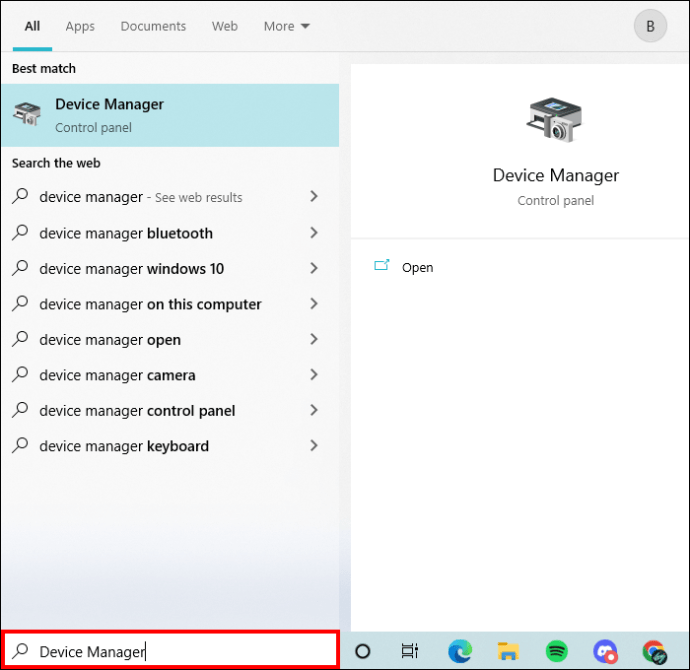
Task: Open Task View icon on taskbar
Action: click(410, 651)
